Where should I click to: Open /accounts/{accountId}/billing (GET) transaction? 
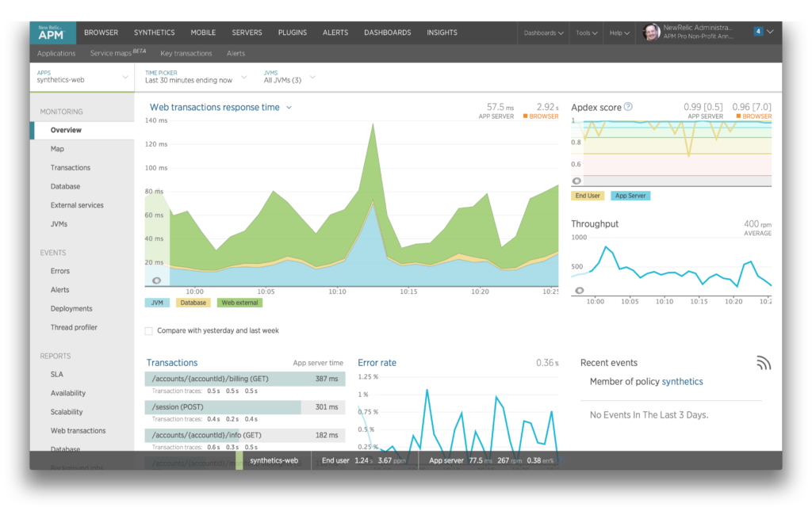245,379
